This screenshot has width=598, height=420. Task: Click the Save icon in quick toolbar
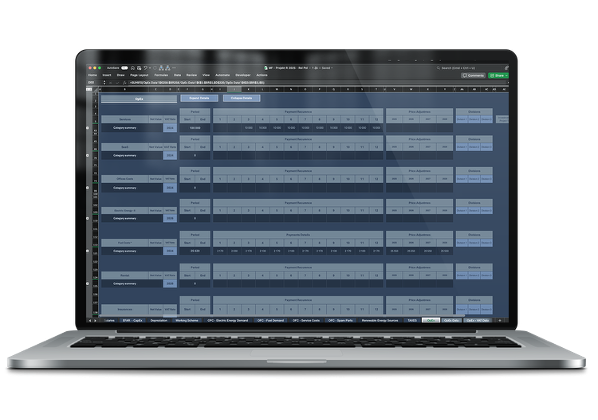click(139, 68)
